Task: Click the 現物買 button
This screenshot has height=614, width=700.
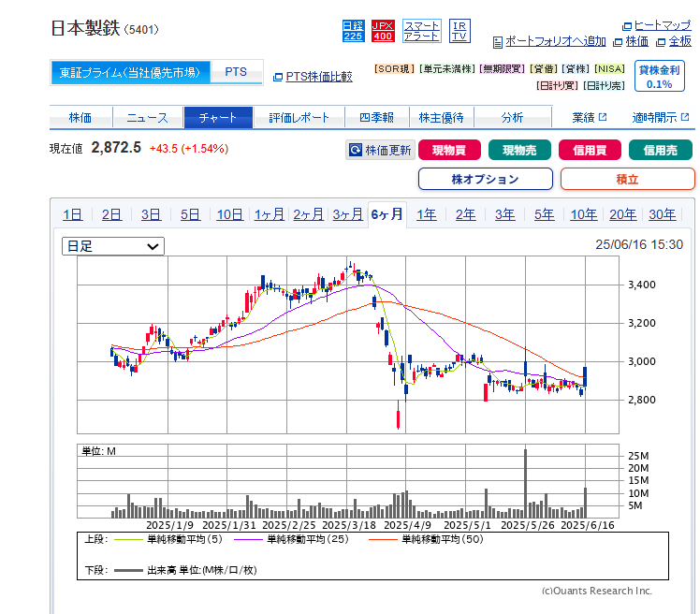Action: tap(449, 150)
